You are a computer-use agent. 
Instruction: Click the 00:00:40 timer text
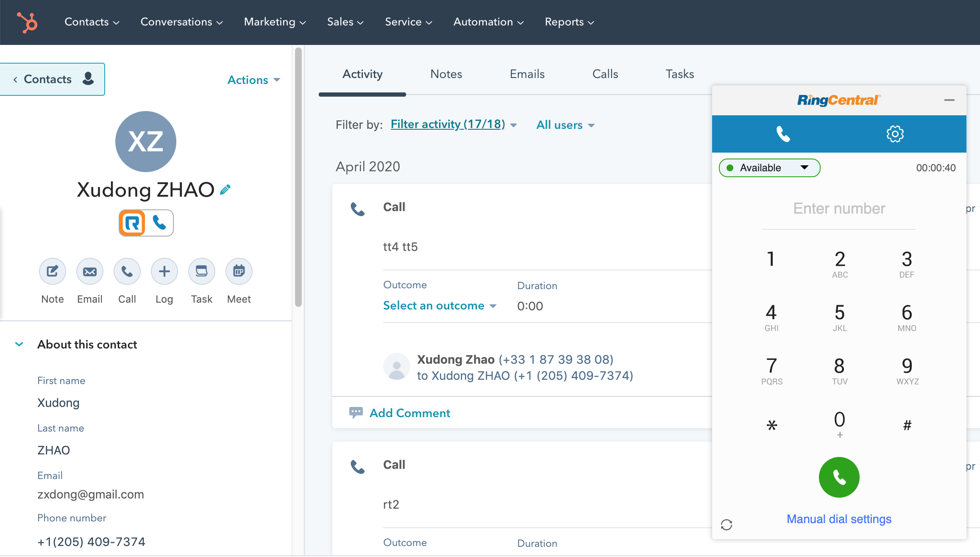coord(936,168)
